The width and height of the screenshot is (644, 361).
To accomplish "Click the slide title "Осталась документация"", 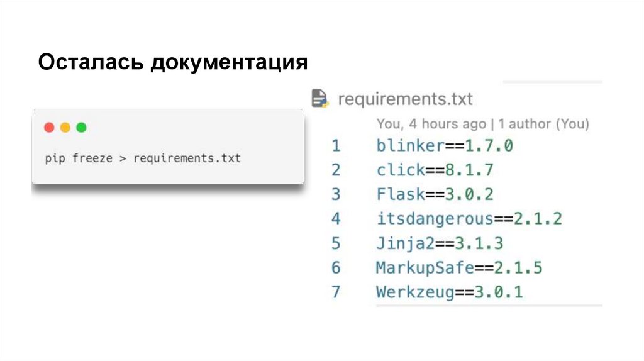I will 173,63.
